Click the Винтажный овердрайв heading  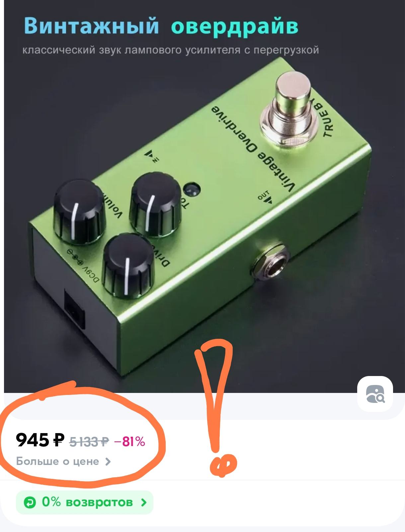(161, 26)
